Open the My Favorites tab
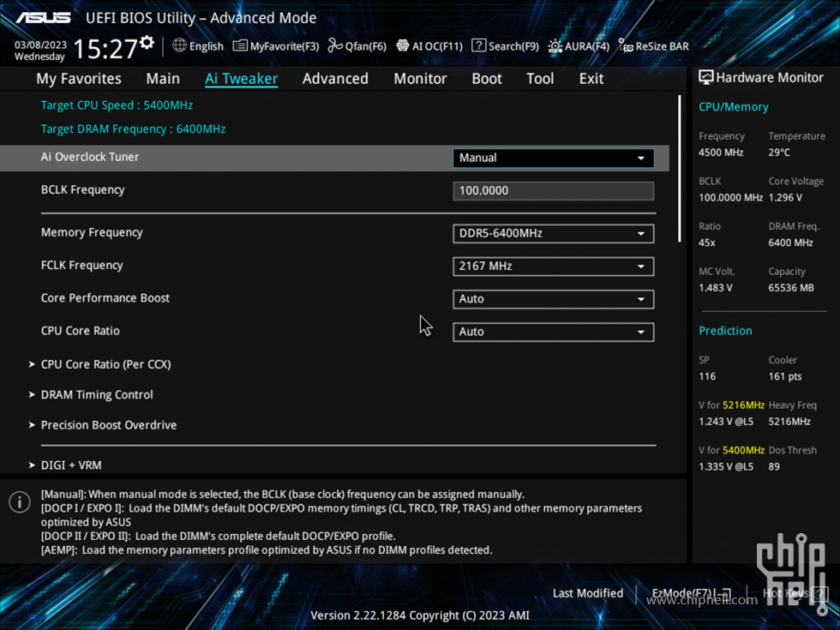The height and width of the screenshot is (630, 840). click(x=79, y=79)
